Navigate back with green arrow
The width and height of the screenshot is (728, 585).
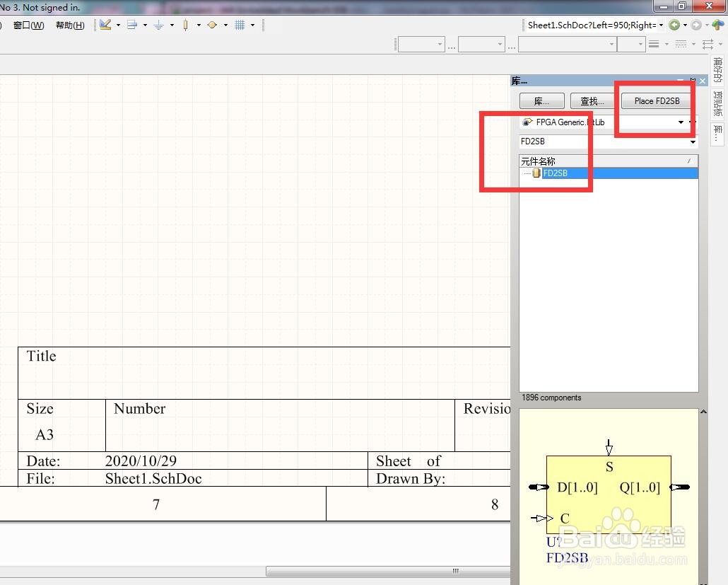(674, 25)
